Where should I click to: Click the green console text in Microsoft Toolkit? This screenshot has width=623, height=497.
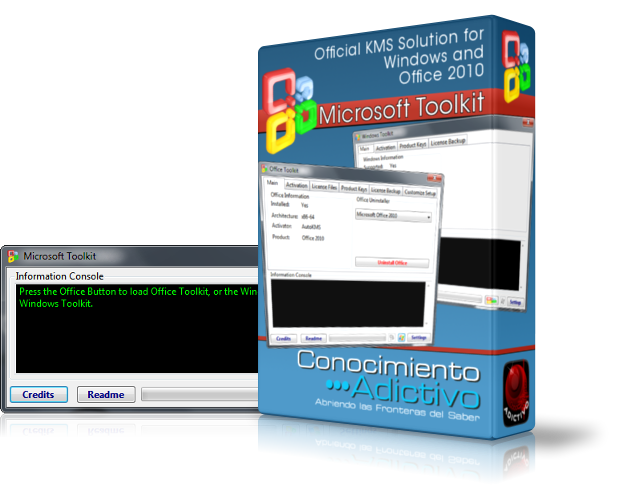tap(138, 297)
